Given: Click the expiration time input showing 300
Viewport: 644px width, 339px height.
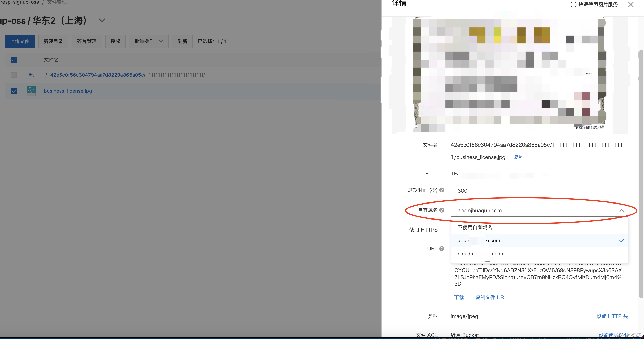Looking at the screenshot, I should 539,190.
